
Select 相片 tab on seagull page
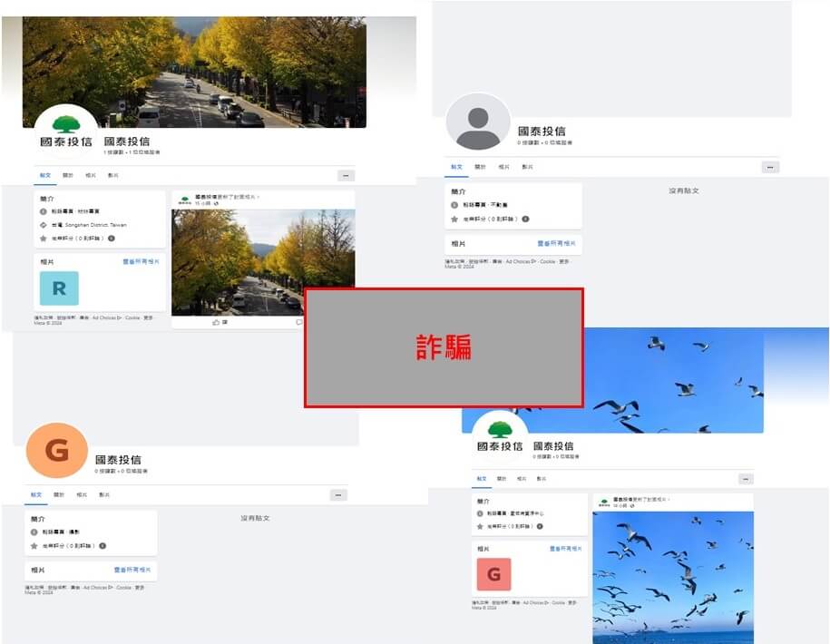click(x=522, y=478)
